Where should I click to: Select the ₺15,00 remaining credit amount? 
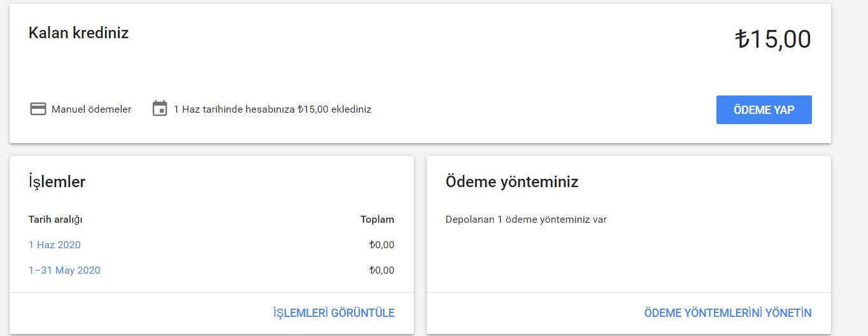click(773, 39)
